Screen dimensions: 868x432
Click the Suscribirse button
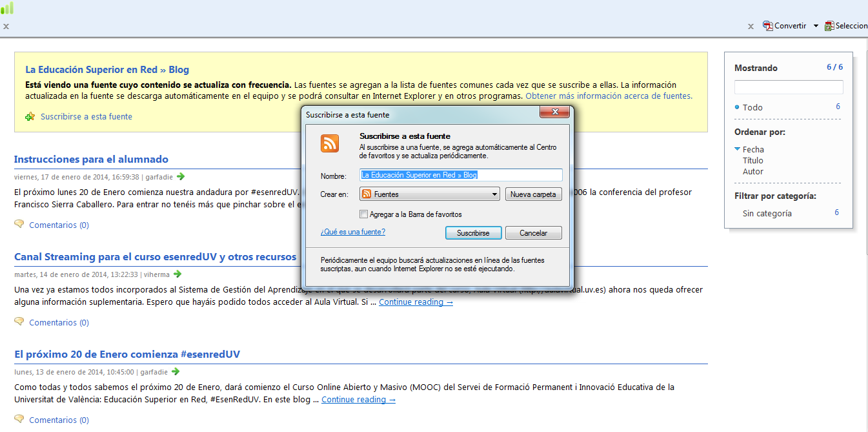pyautogui.click(x=473, y=232)
